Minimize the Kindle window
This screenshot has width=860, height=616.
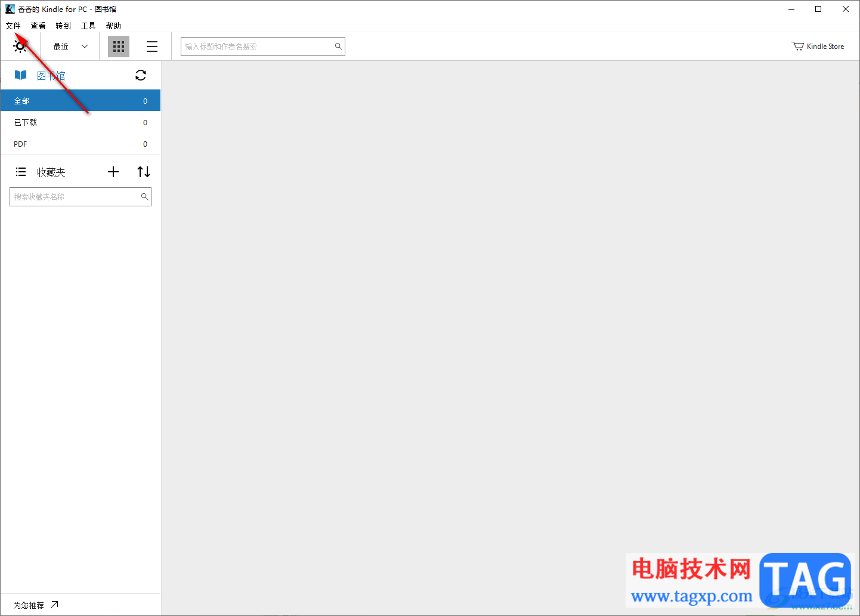pos(791,9)
